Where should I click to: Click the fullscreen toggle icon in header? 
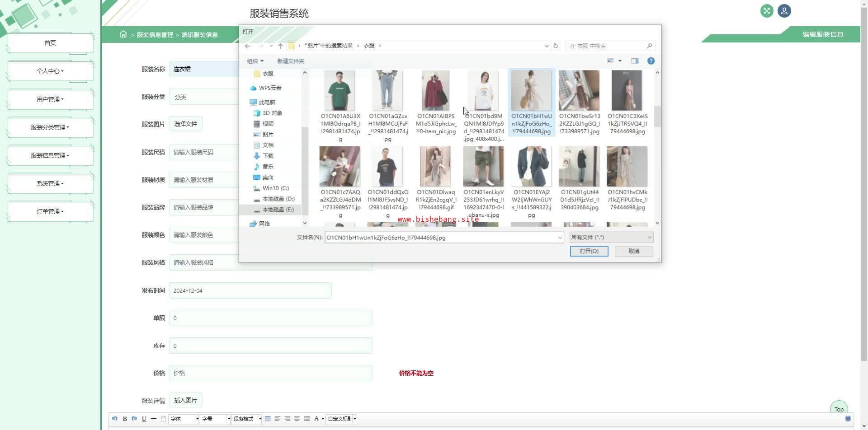coord(767,11)
